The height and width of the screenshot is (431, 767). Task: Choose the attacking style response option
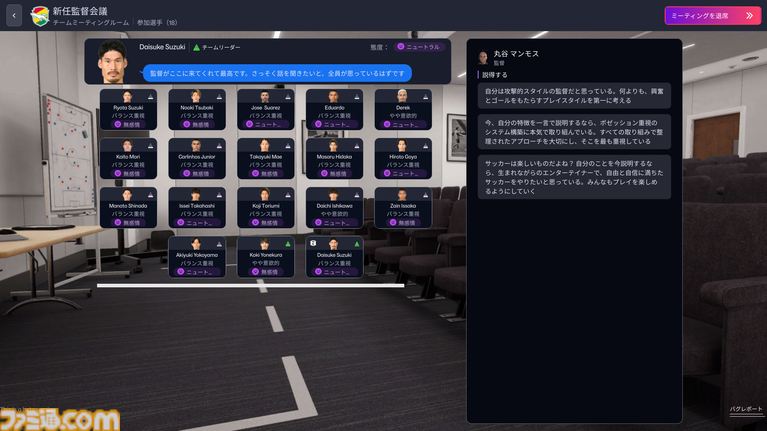point(573,96)
